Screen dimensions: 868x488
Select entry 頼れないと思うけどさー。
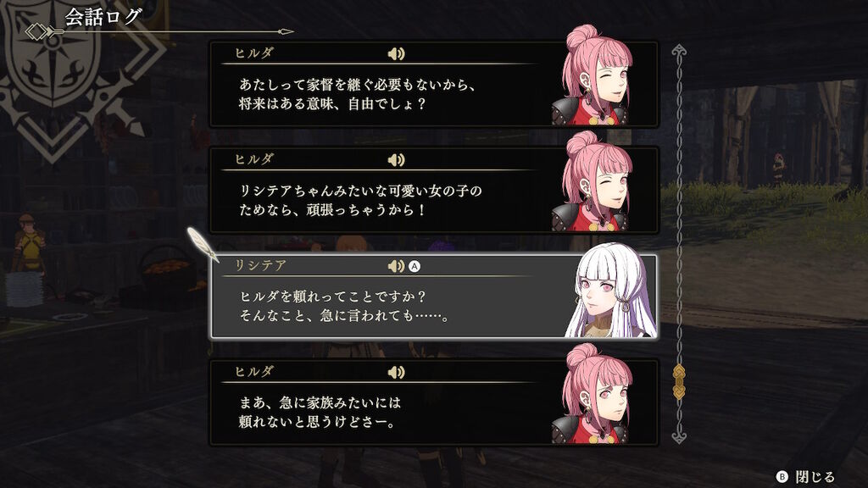pyautogui.click(x=433, y=402)
